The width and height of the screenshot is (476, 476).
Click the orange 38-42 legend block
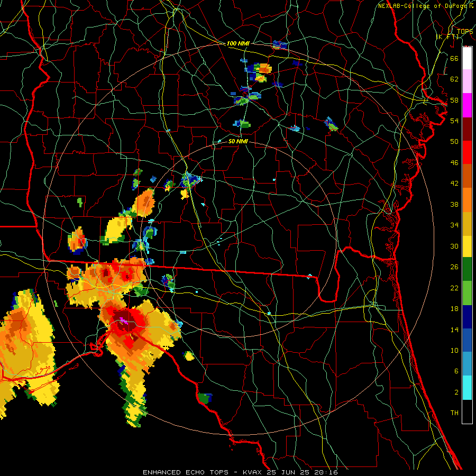(x=467, y=200)
